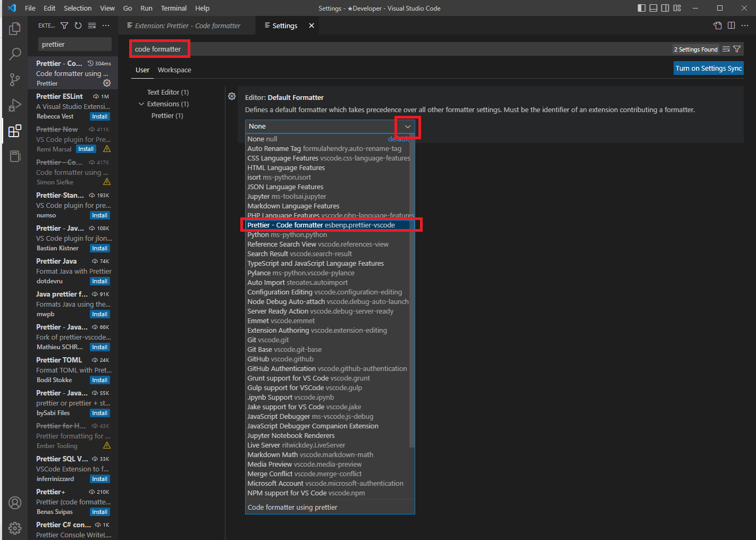The image size is (756, 540).
Task: Select Prettier SQL VSCode extension in list
Action: (x=73, y=468)
